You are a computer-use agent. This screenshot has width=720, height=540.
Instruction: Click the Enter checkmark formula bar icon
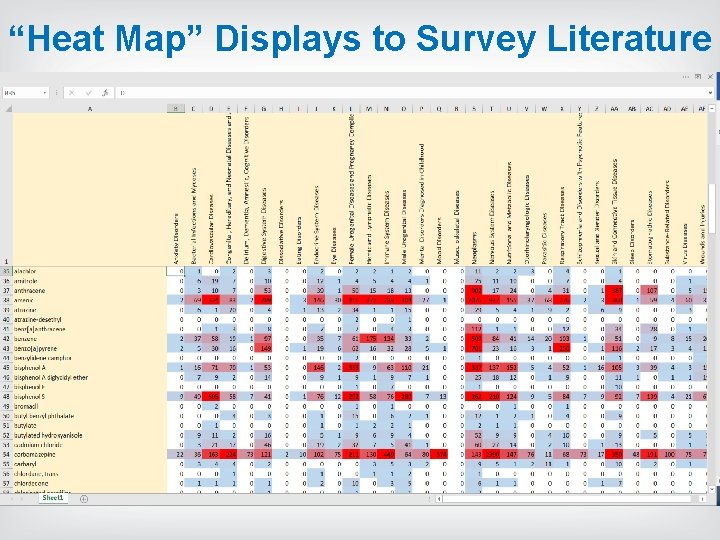pyautogui.click(x=88, y=93)
